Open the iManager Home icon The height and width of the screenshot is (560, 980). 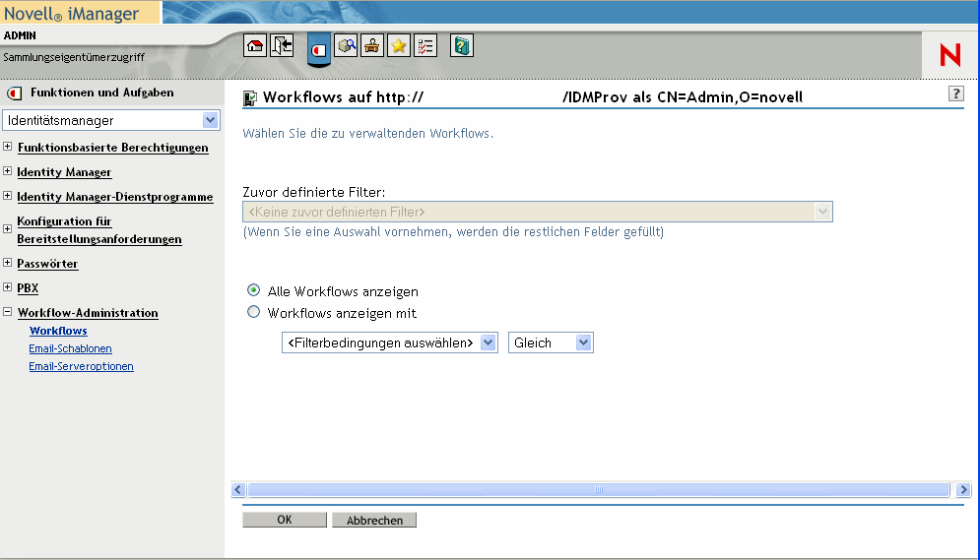click(x=255, y=45)
